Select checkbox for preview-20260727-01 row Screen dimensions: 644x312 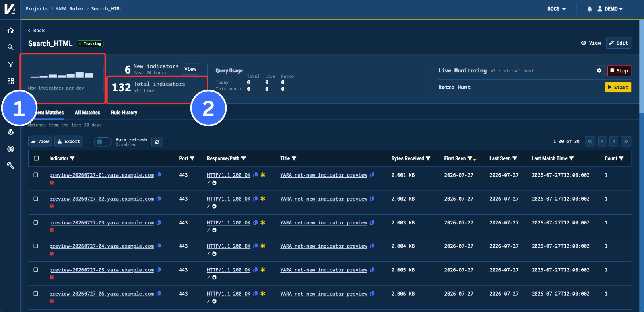click(x=36, y=175)
